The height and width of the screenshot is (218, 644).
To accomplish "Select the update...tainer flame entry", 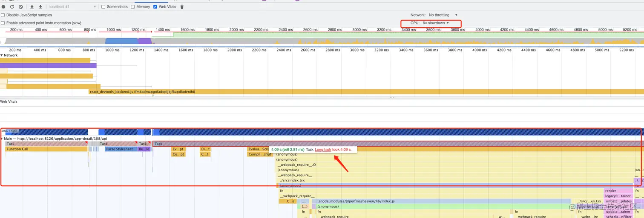I will pyautogui.click(x=618, y=211).
